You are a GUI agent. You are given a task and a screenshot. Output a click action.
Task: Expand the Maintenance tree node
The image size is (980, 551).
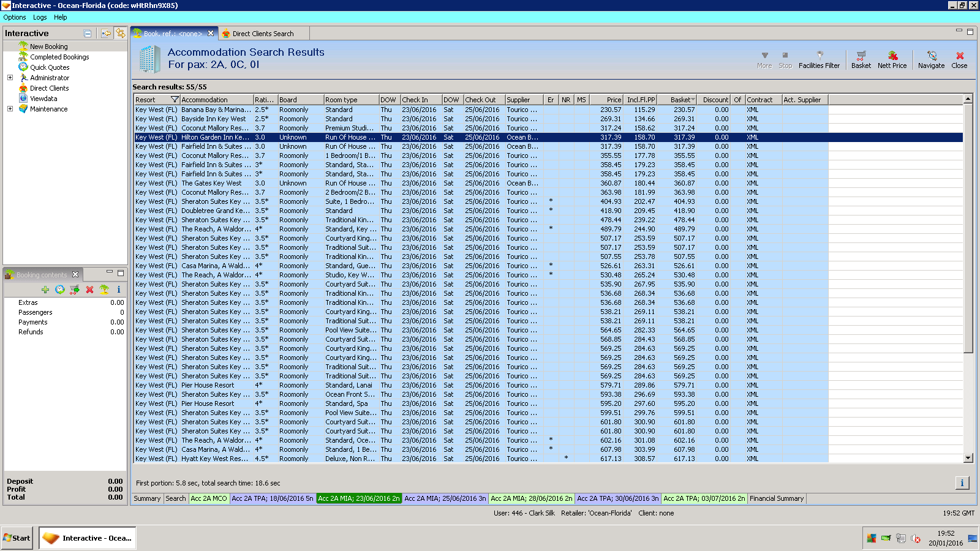pos(10,109)
